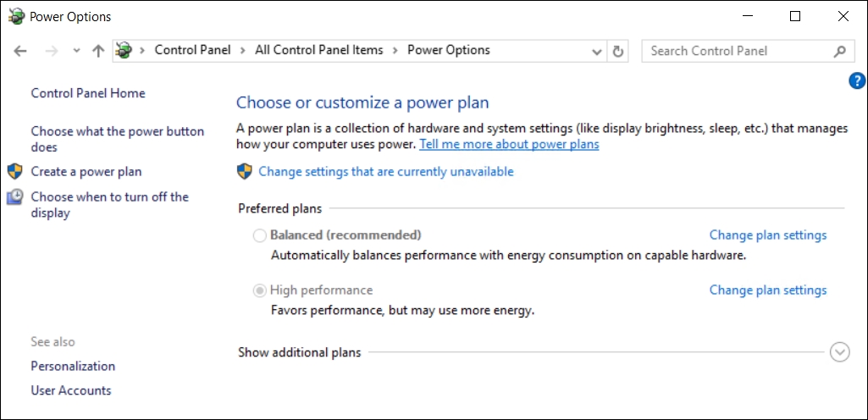Open Change plan settings for Balanced

767,235
